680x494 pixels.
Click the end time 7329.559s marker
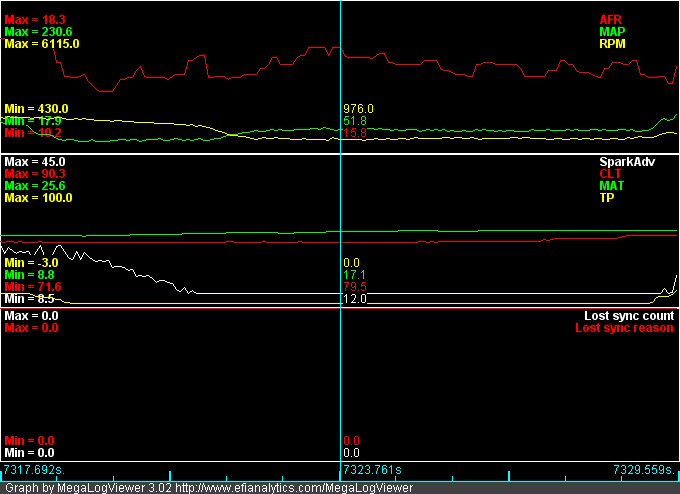pos(644,469)
